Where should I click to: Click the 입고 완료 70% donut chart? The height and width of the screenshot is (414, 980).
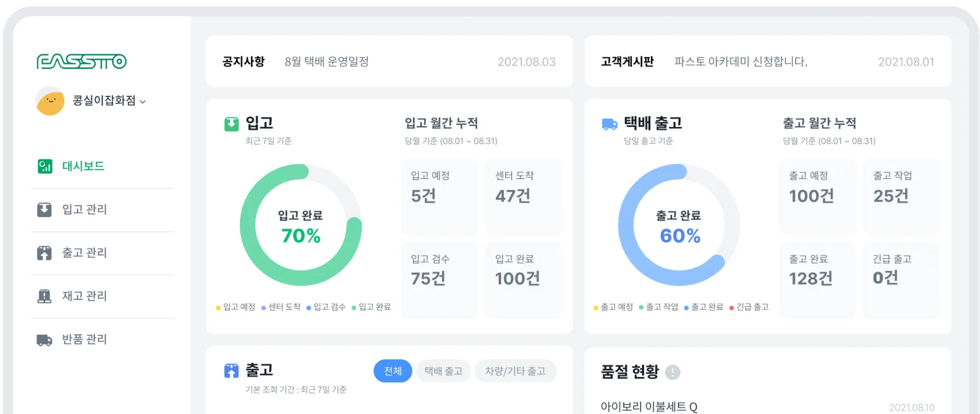(301, 225)
